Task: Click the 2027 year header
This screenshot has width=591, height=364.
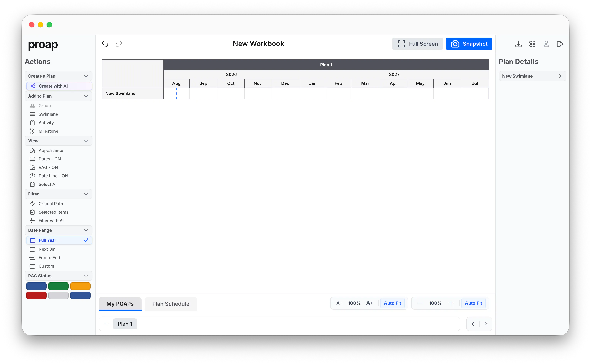Action: pyautogui.click(x=394, y=74)
